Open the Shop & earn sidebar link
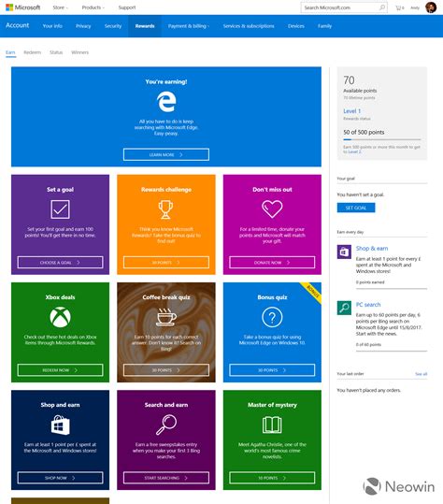Screen dimensions: 443x504 372,248
